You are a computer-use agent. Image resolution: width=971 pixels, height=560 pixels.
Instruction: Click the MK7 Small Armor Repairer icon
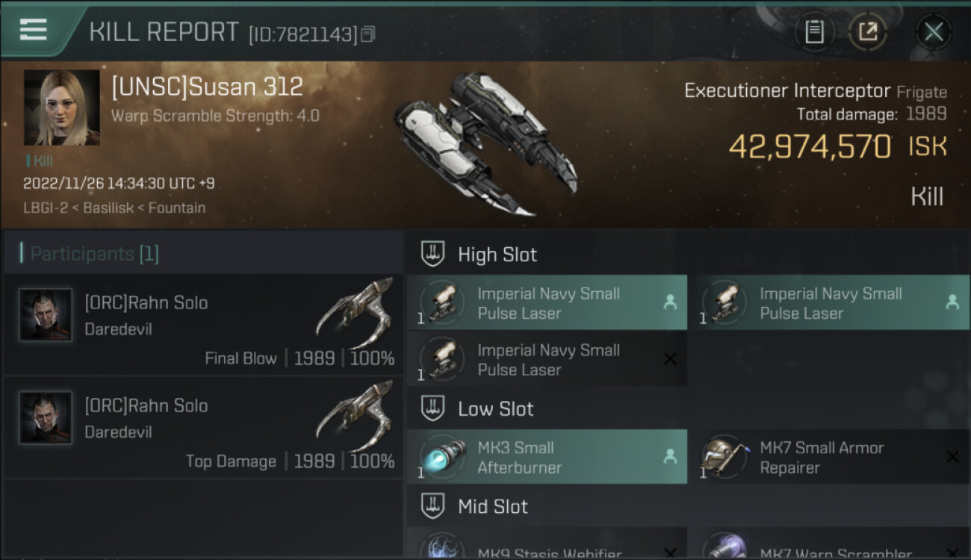tap(725, 457)
